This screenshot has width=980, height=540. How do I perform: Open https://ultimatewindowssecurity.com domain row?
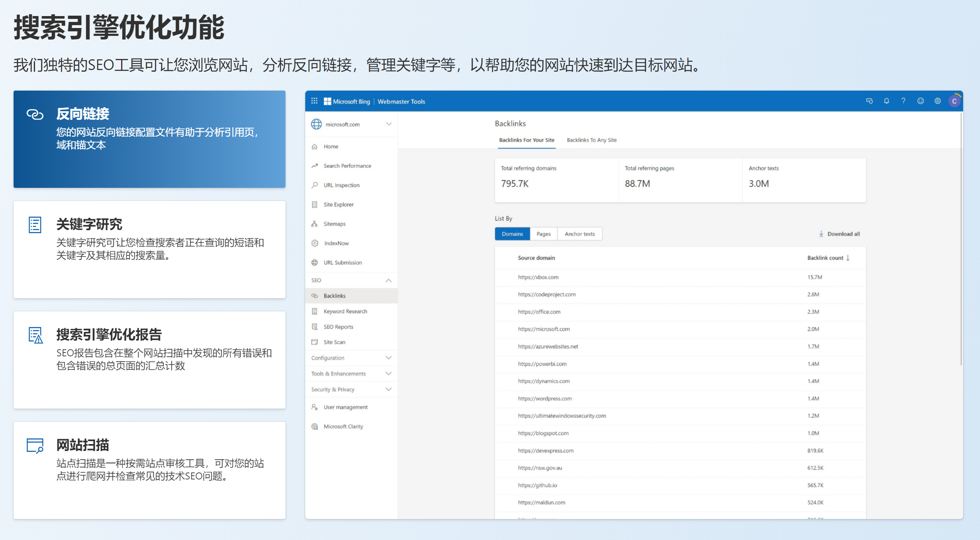tap(680, 416)
